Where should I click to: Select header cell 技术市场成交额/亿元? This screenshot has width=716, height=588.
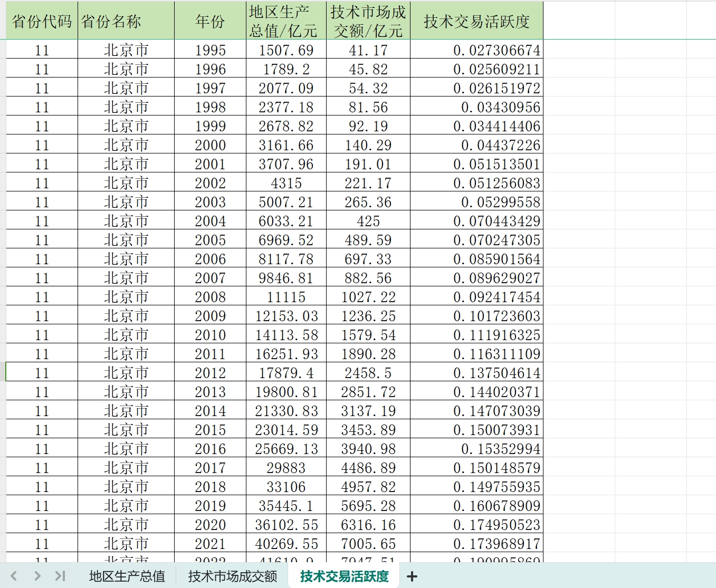368,21
